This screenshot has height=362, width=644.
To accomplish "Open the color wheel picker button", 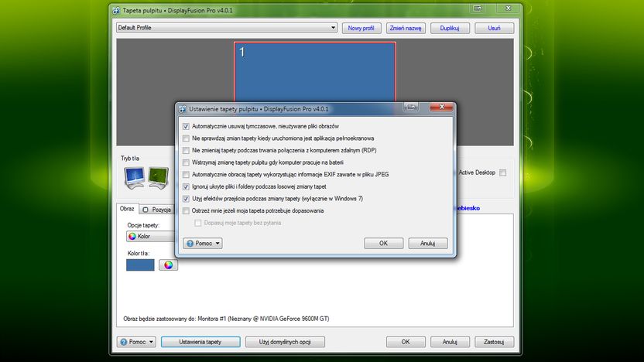I will (x=169, y=265).
